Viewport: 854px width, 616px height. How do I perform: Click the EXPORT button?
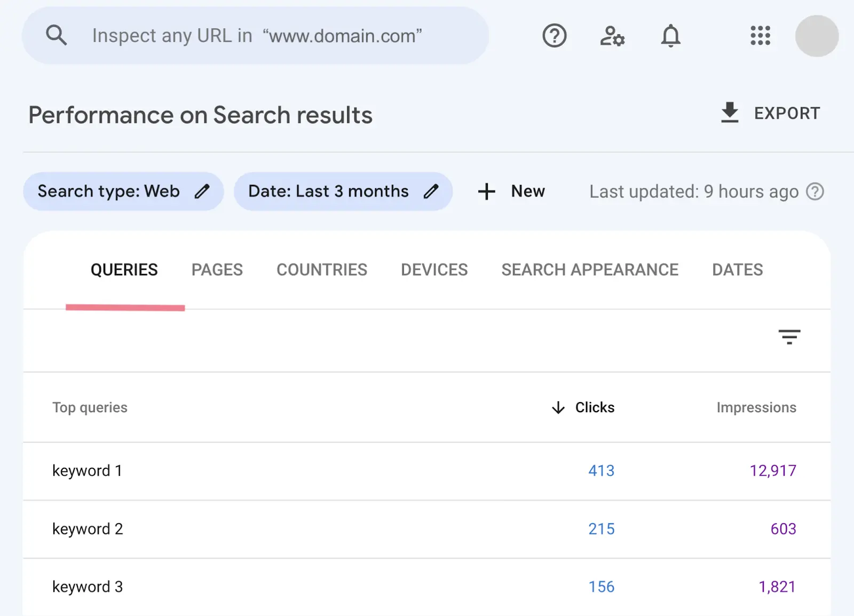[x=770, y=113]
